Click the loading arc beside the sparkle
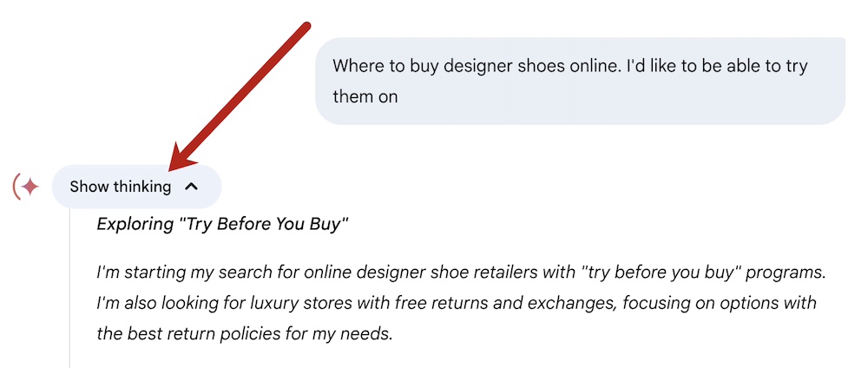This screenshot has height=368, width=868. [x=16, y=186]
